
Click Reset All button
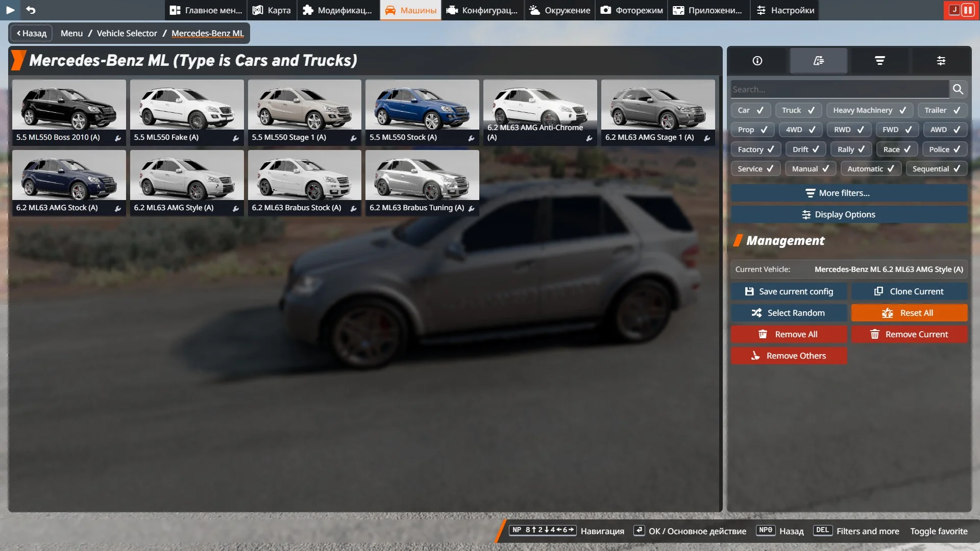coord(909,313)
